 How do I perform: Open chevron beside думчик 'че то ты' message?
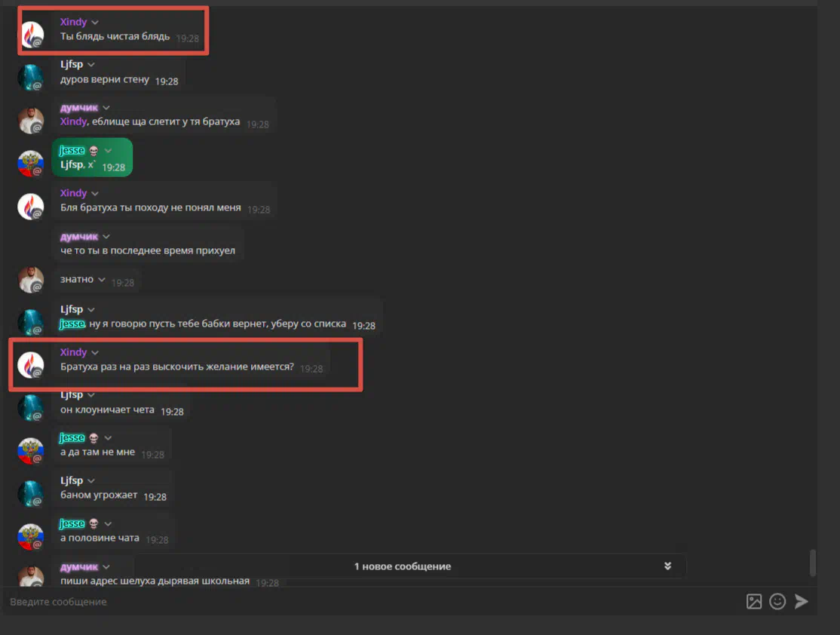pos(106,237)
